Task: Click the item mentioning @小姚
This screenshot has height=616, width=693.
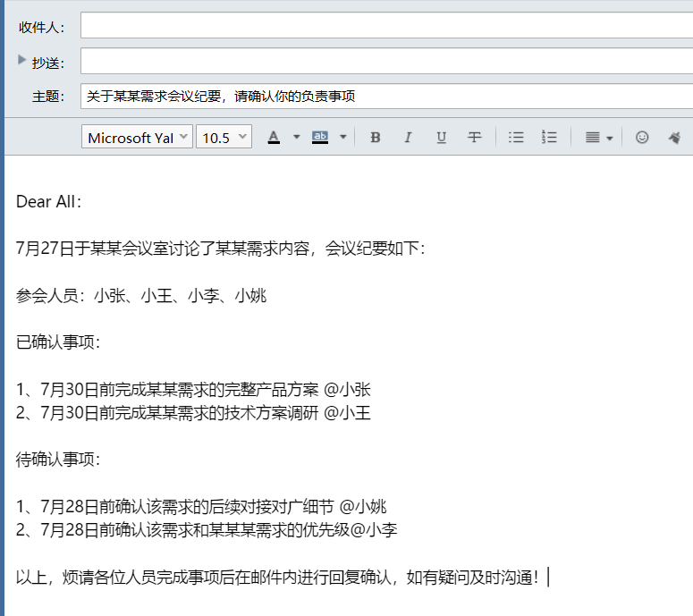Action: pos(201,506)
